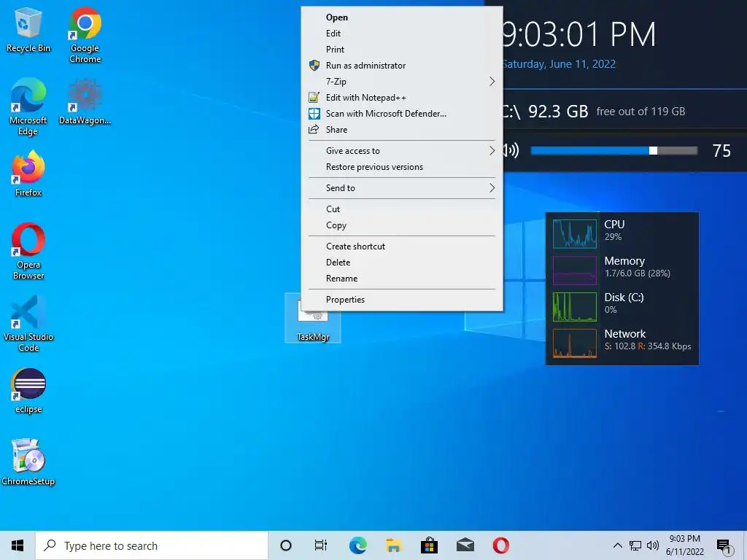Click the network icon in the system tray

click(x=635, y=545)
